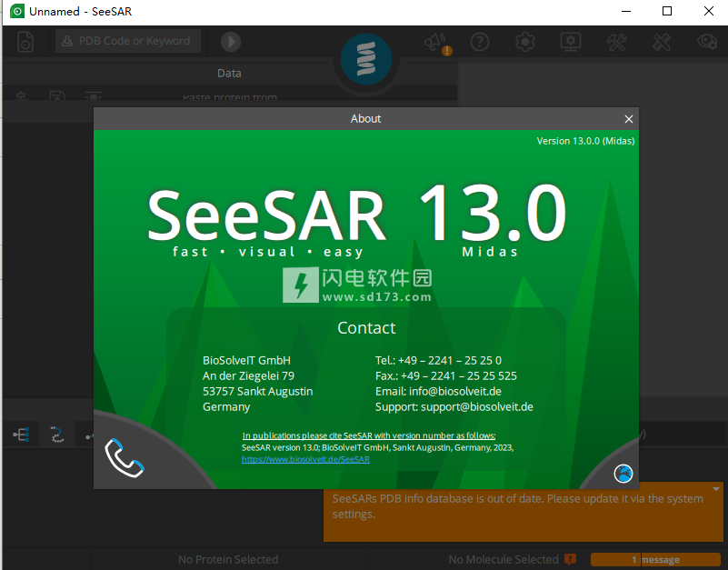Click the '1 message' status button

point(655,560)
